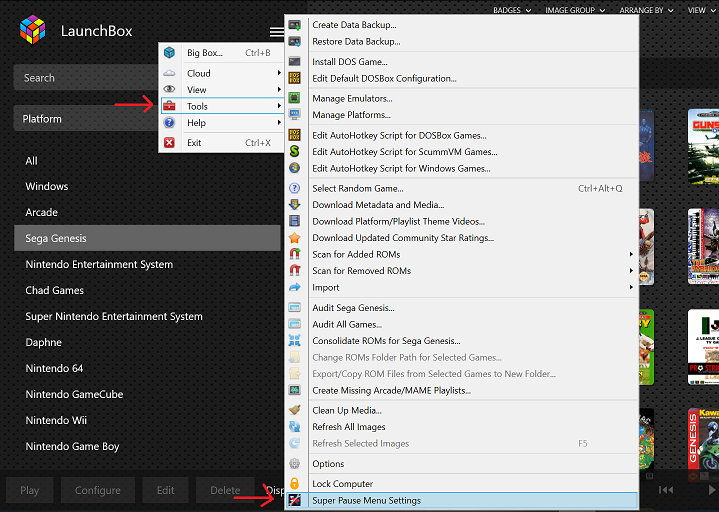Click the Super Pause Menu icon
The image size is (719, 512).
[x=294, y=500]
